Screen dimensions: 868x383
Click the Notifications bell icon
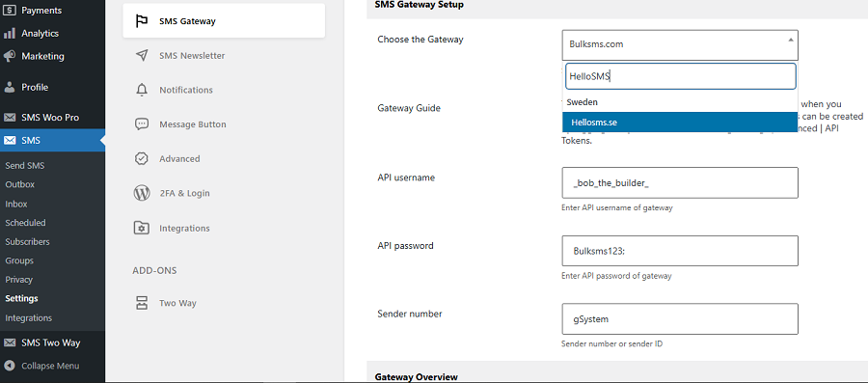point(142,90)
